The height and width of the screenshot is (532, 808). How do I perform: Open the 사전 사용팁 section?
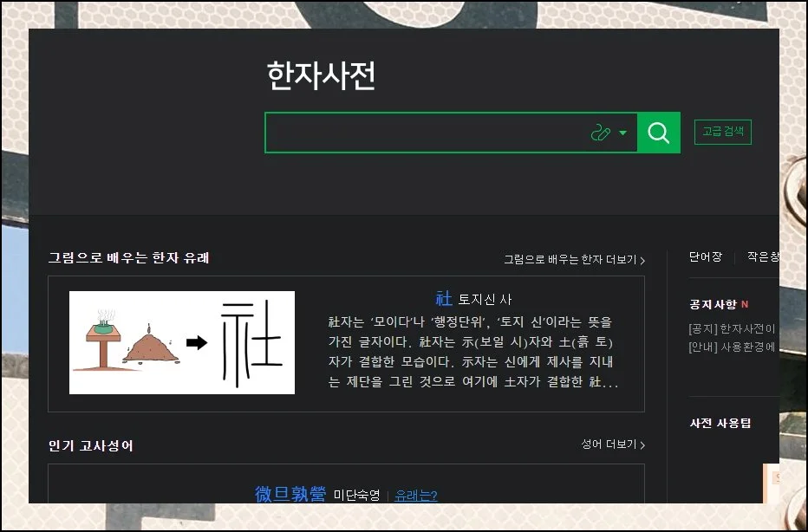[720, 423]
